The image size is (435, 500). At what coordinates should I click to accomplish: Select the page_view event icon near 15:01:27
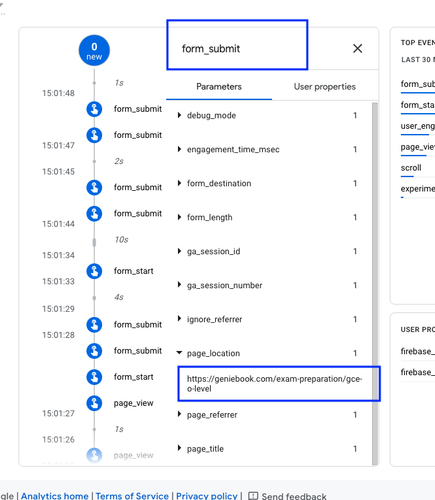pos(94,403)
